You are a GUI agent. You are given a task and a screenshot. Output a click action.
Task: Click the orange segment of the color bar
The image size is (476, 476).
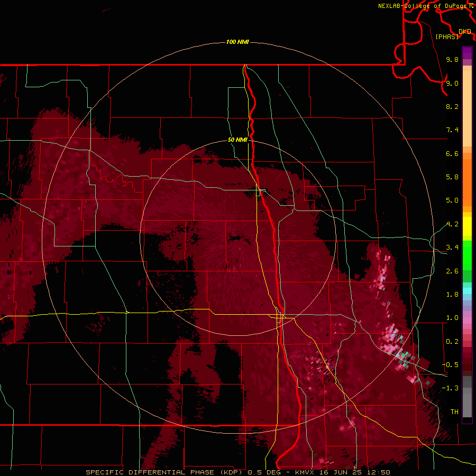pyautogui.click(x=467, y=182)
